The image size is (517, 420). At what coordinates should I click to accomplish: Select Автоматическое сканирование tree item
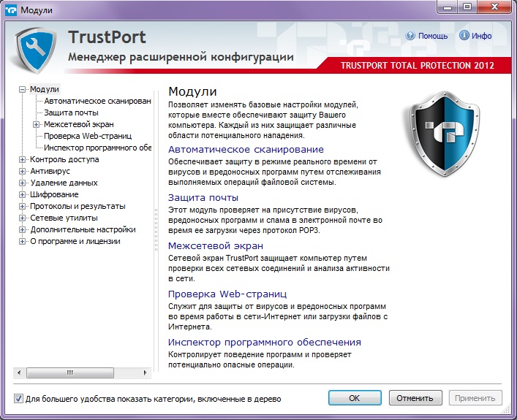pyautogui.click(x=97, y=101)
